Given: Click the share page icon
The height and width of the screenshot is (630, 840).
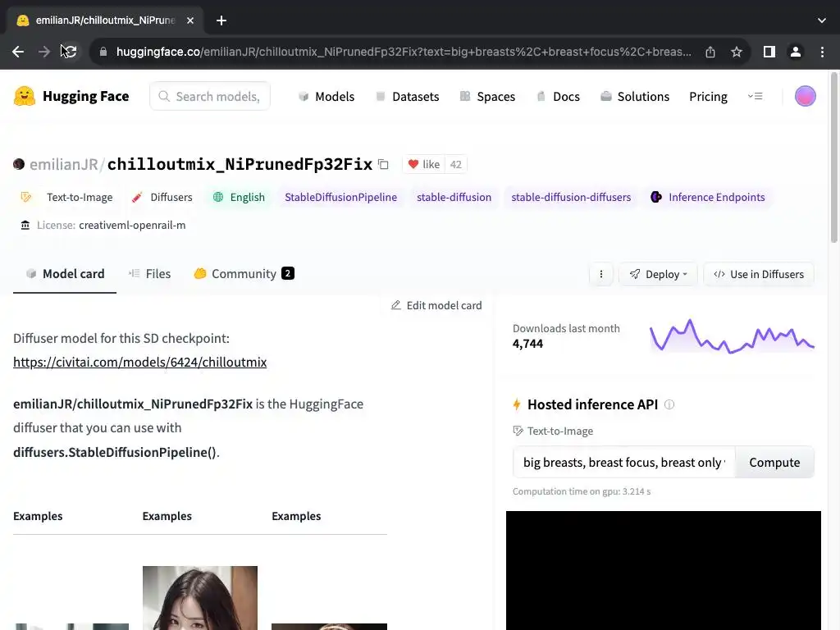Looking at the screenshot, I should tap(710, 52).
